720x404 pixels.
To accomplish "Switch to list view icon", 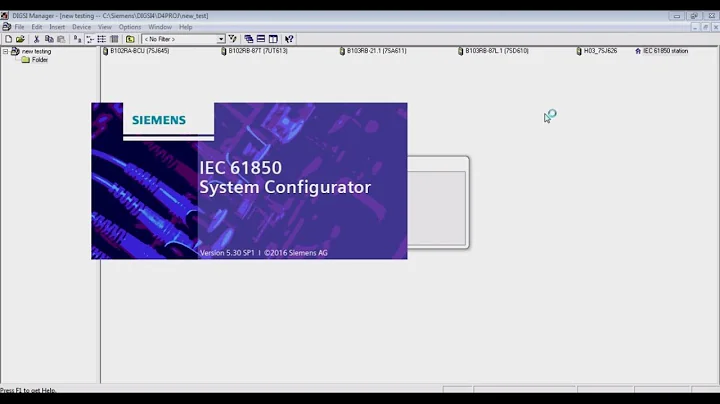I will click(x=101, y=39).
